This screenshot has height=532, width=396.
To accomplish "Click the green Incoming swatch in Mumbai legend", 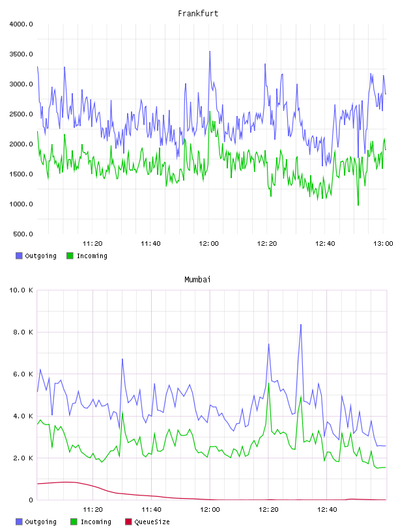I will click(74, 522).
